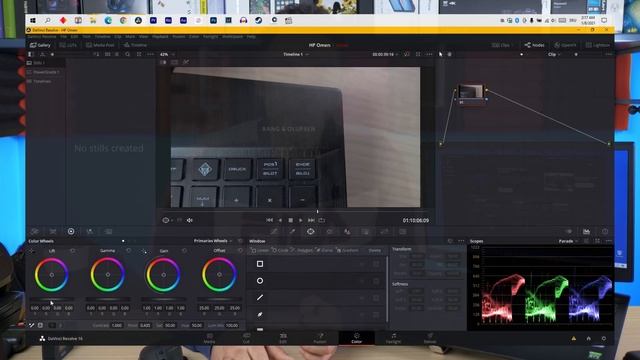Open the Lightbox view
Image resolution: width=640 pixels, height=360 pixels.
pos(598,45)
